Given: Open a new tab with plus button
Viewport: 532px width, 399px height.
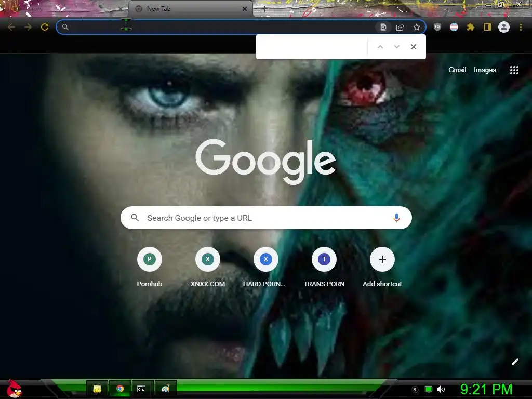Looking at the screenshot, I should tap(264, 9).
